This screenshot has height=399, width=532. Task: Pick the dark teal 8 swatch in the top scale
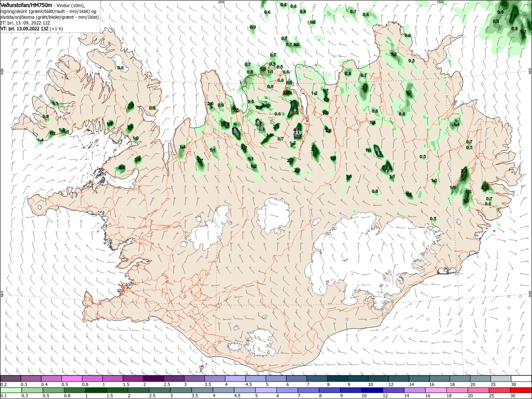pyautogui.click(x=337, y=378)
